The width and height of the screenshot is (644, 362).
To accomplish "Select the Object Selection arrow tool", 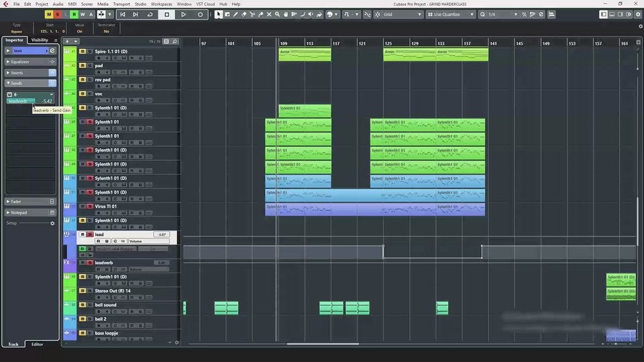I will coord(219,14).
